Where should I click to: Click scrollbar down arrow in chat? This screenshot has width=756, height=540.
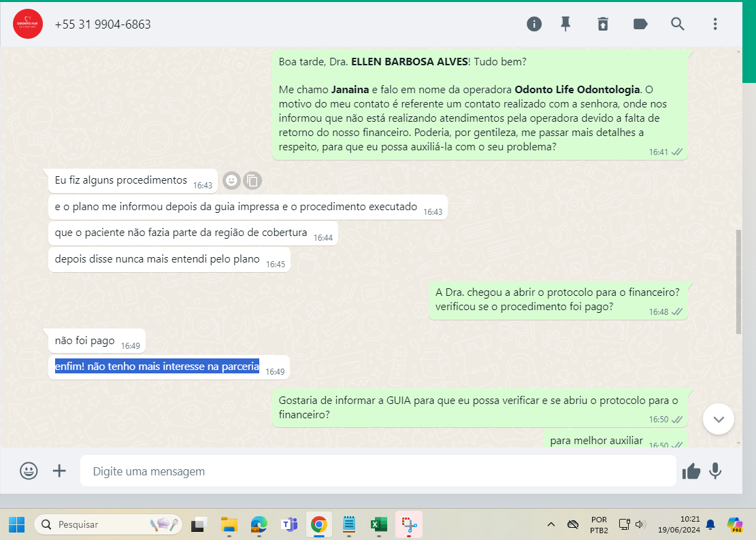pos(738,443)
